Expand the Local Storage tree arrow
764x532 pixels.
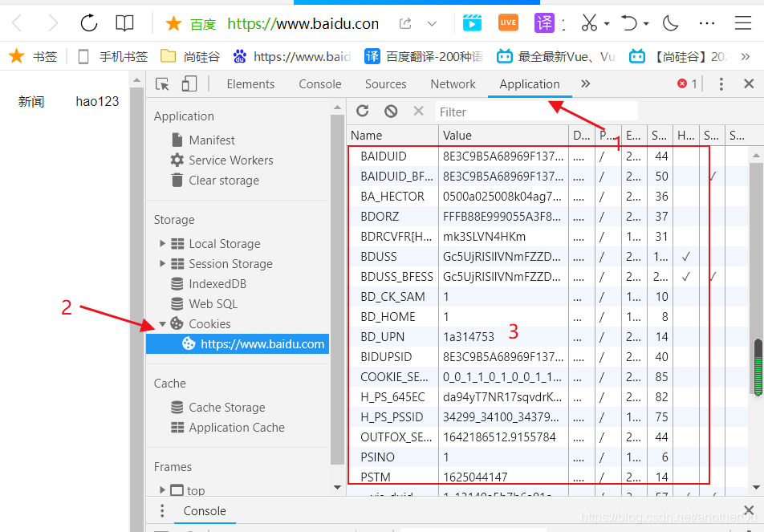163,243
